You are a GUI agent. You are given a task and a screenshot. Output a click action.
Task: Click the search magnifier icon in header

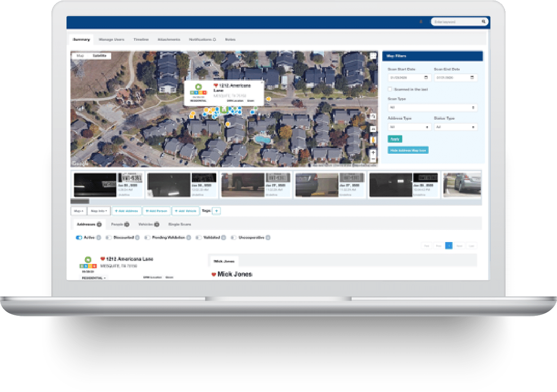[x=483, y=22]
